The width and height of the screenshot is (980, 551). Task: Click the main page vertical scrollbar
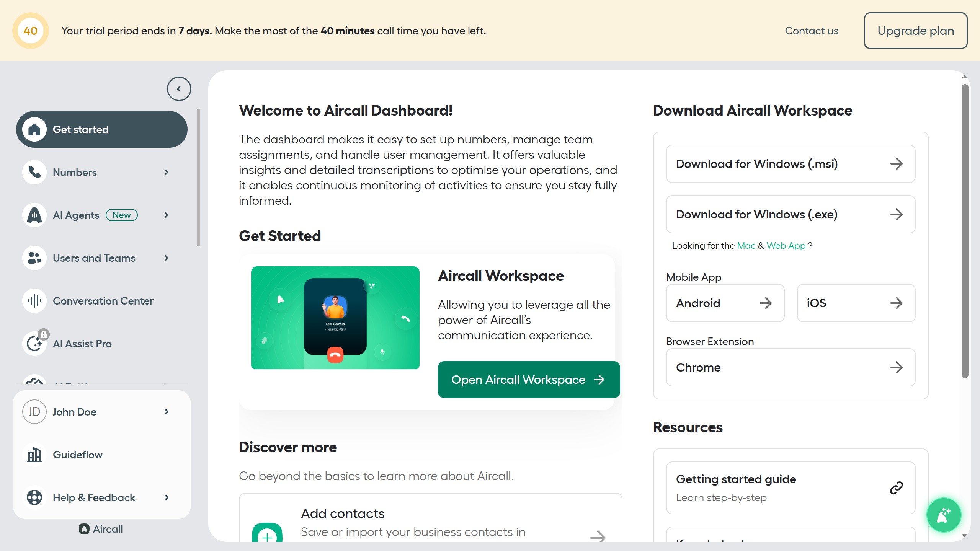click(x=965, y=231)
